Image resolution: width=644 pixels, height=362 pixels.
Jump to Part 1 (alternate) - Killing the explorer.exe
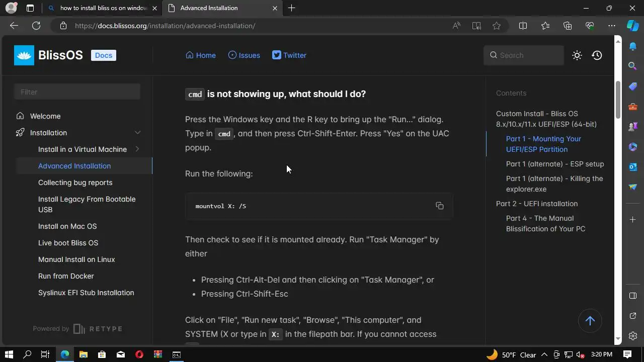coord(554,184)
